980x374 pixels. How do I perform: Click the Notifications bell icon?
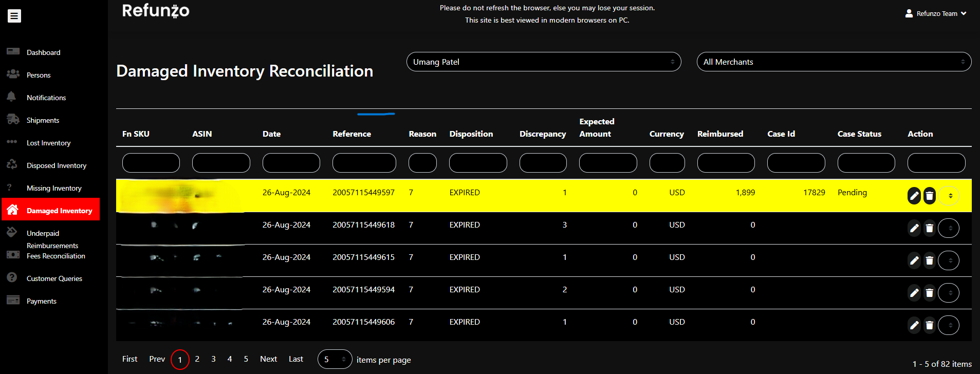pos(11,96)
